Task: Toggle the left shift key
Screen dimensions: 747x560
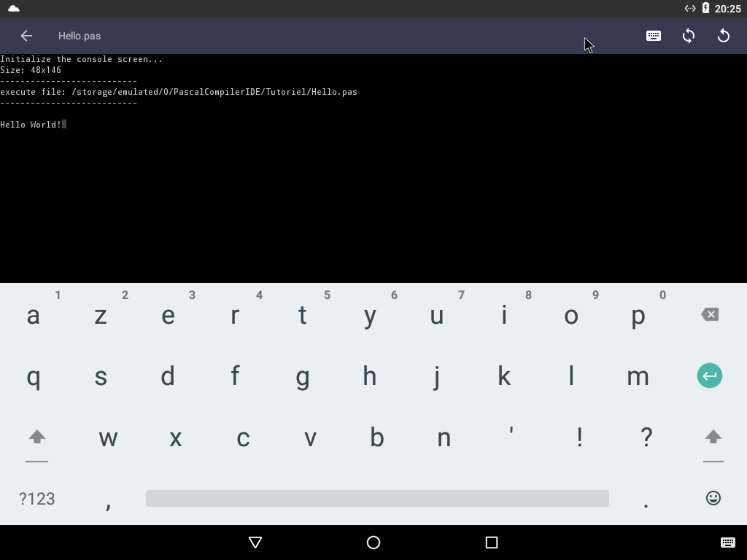Action: [x=36, y=438]
